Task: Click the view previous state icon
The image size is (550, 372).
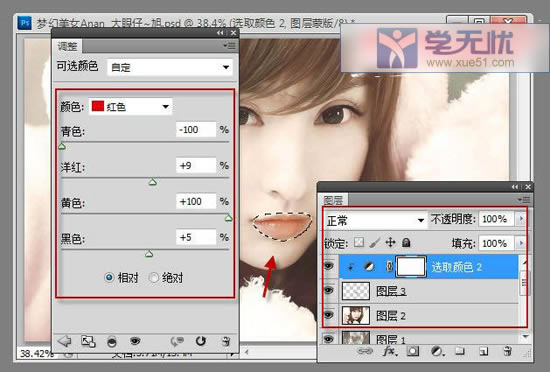Action: pyautogui.click(x=177, y=341)
